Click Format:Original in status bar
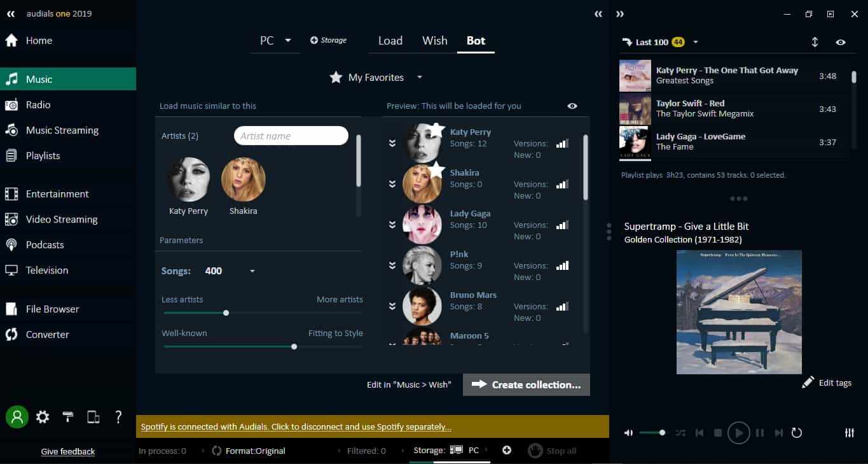The image size is (868, 464). click(x=249, y=451)
